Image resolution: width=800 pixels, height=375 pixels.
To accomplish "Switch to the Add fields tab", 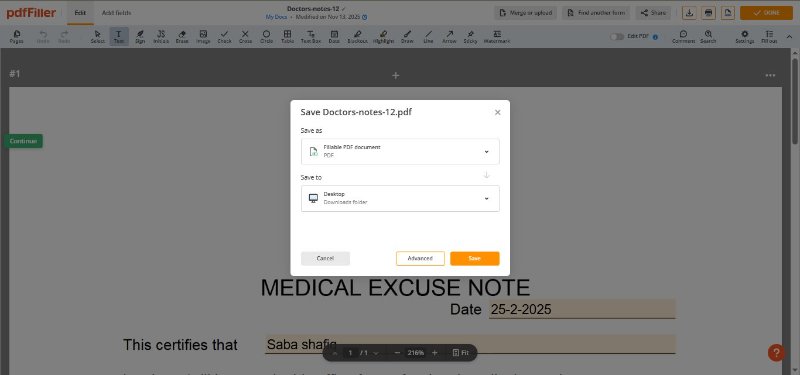I will pyautogui.click(x=116, y=13).
